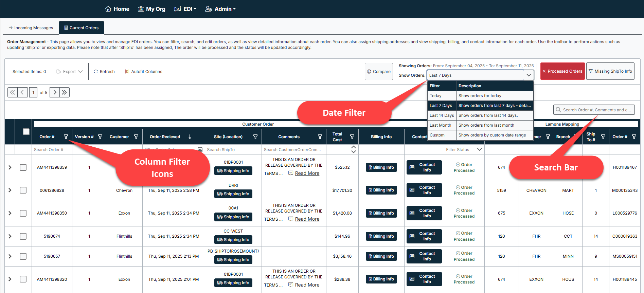Check the select-all orders checkbox in header
Screen dimensions: 644x293
point(26,132)
